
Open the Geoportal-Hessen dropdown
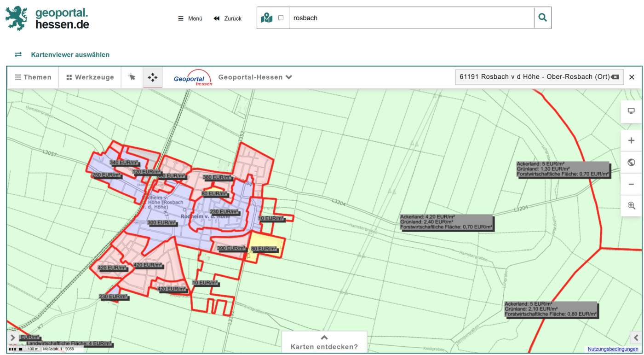tap(255, 77)
